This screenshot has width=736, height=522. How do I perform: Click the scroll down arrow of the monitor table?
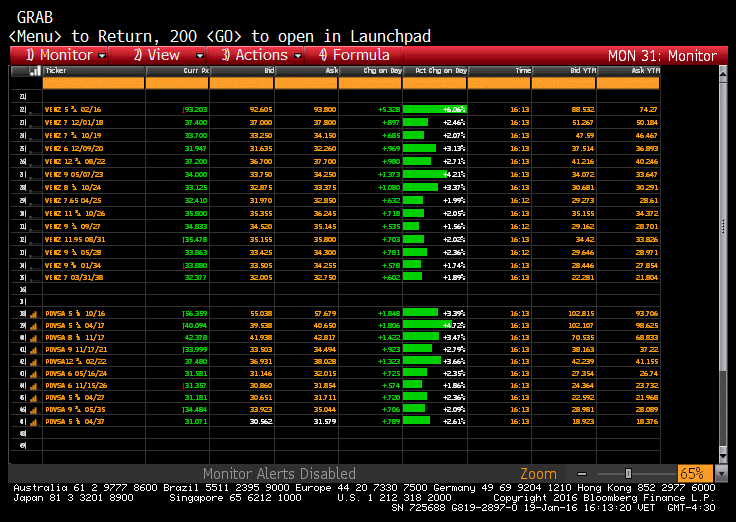723,456
